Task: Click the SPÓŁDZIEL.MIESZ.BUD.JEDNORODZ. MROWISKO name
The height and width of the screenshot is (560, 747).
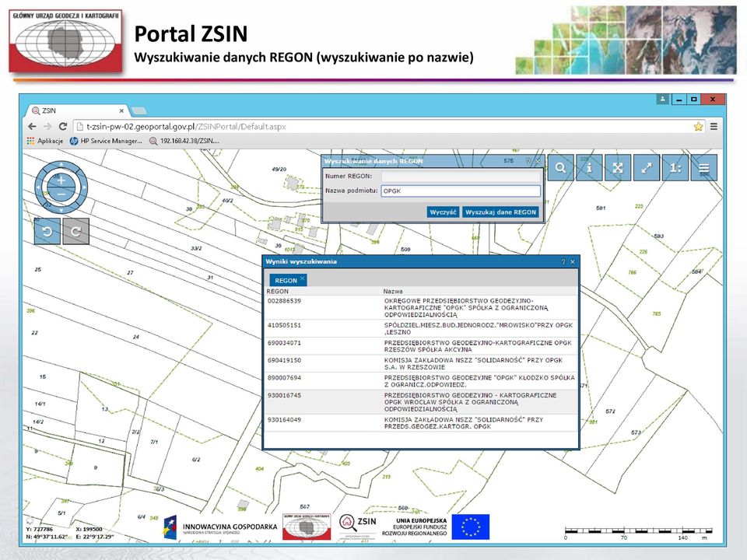Action: point(479,328)
